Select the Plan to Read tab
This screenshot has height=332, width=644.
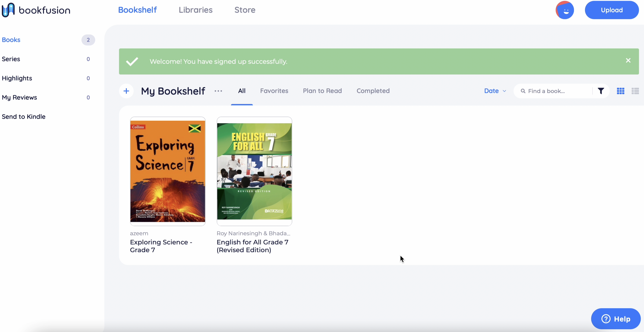322,91
